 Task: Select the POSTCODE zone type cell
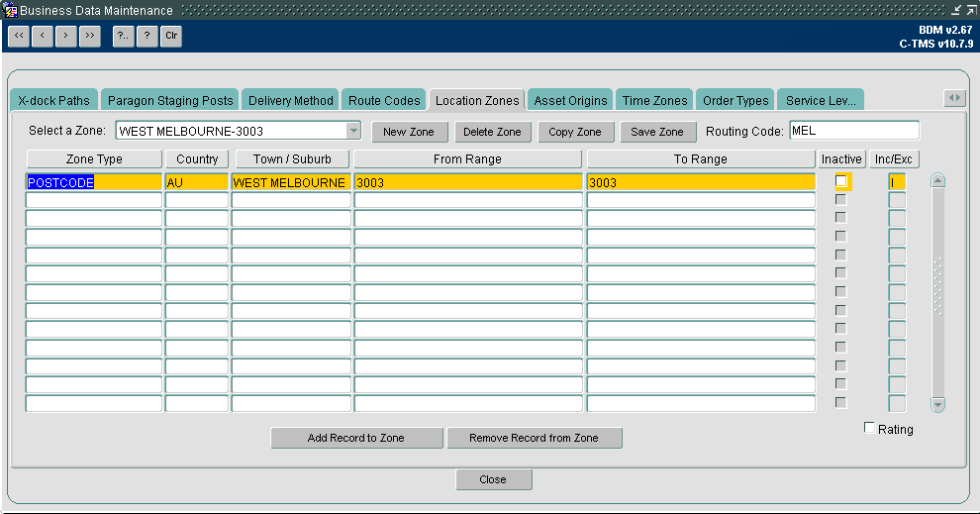[x=94, y=182]
